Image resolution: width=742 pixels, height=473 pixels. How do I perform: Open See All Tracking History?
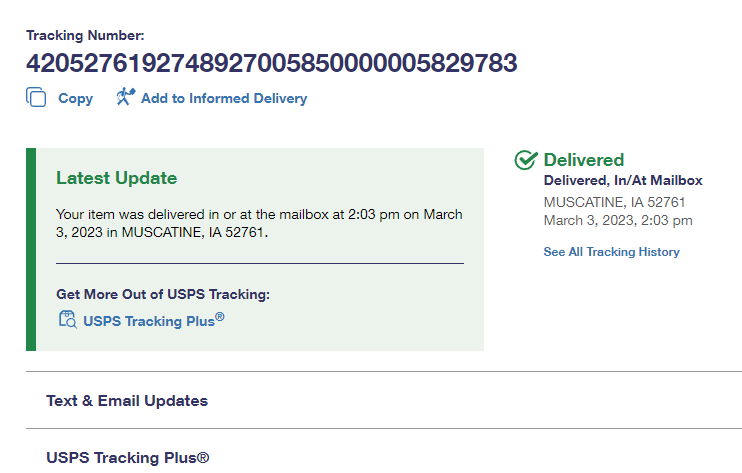611,252
